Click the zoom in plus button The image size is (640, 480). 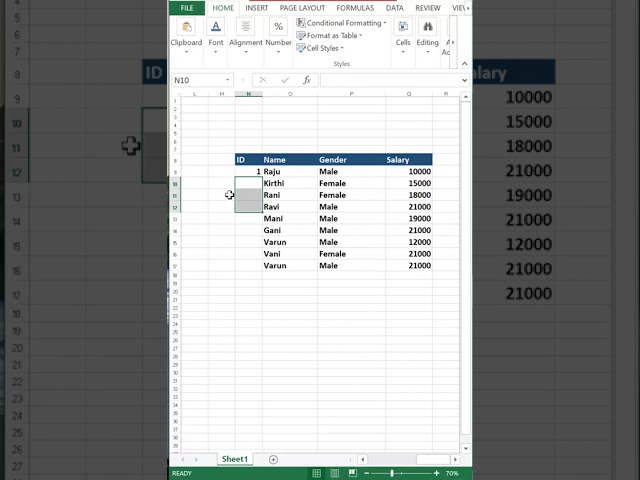[437, 473]
